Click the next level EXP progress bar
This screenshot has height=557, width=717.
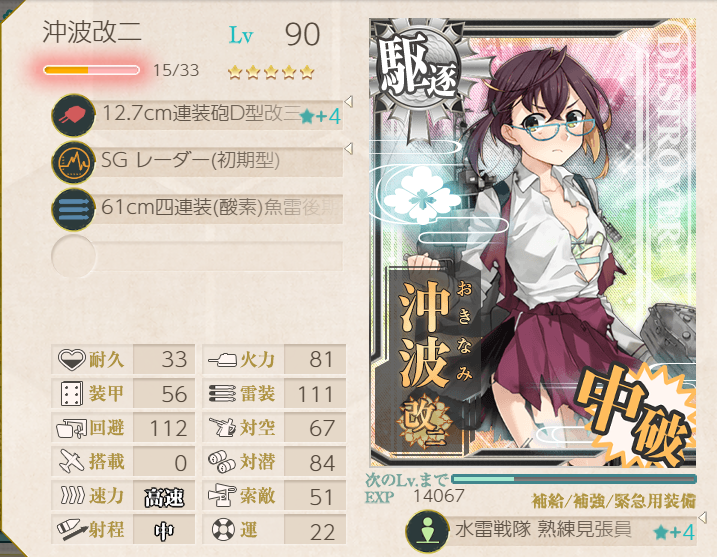click(574, 479)
